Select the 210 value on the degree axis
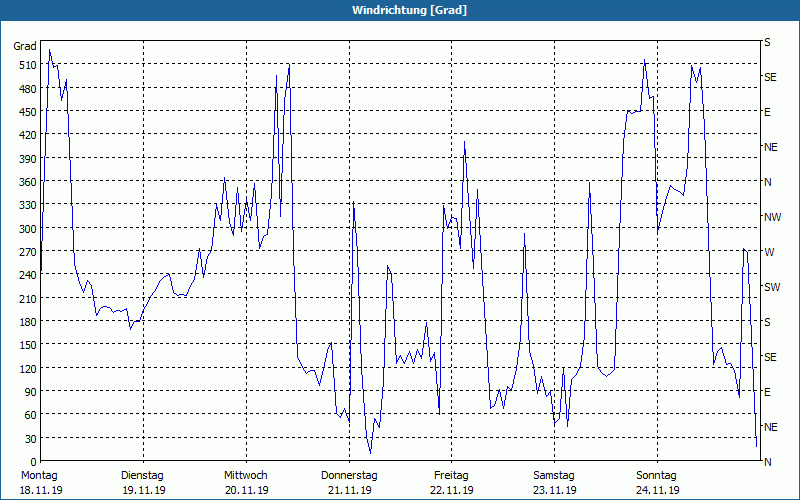The image size is (800, 500). 28,298
